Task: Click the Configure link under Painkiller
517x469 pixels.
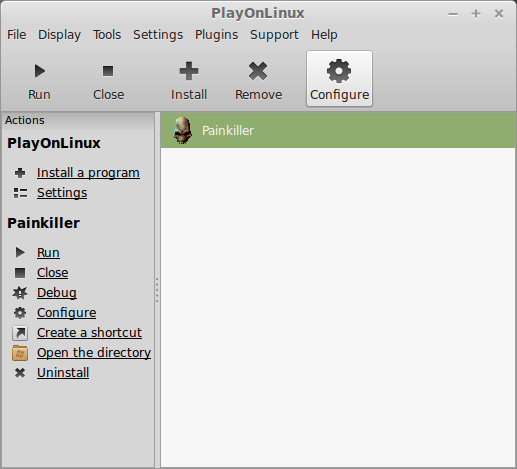Action: click(x=67, y=313)
